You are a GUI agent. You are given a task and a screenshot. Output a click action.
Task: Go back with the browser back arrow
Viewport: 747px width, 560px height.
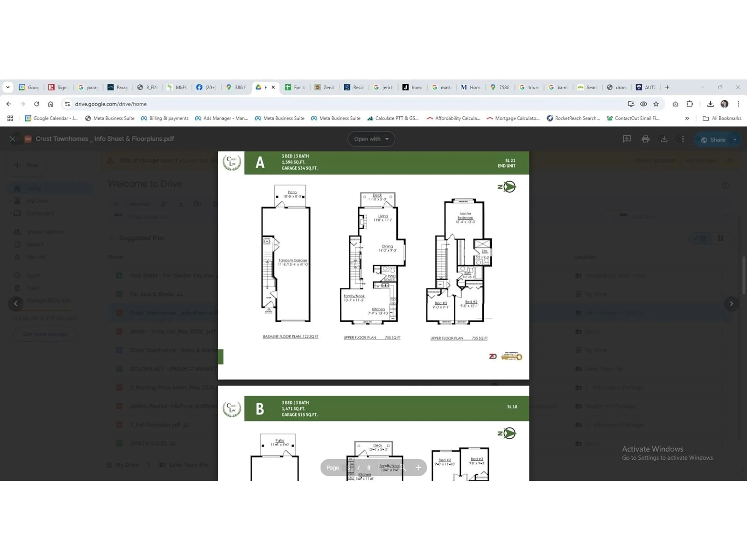pos(8,104)
